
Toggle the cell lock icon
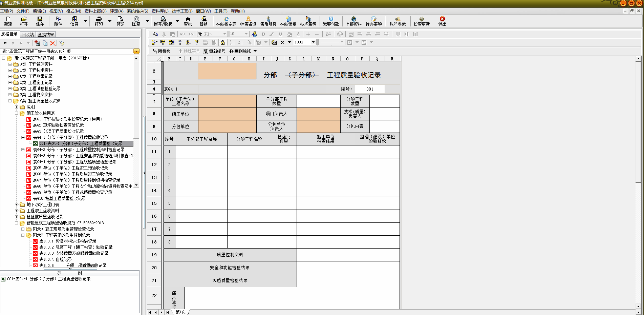[x=222, y=42]
